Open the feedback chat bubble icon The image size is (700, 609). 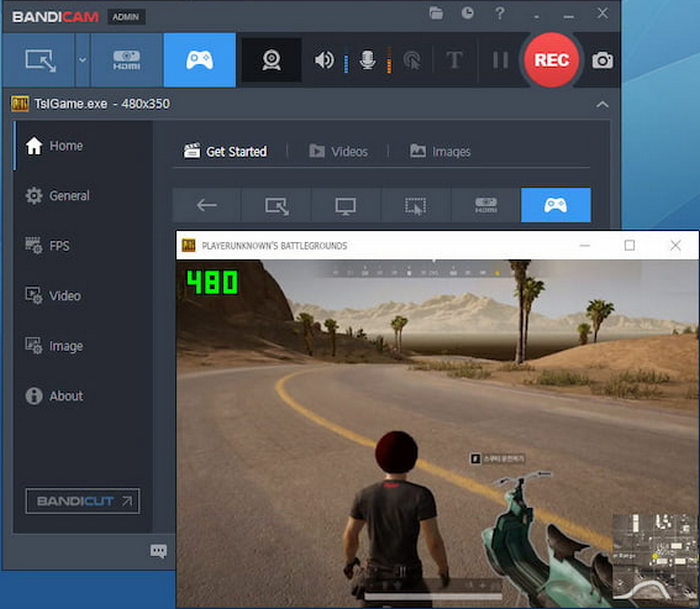pos(158,551)
